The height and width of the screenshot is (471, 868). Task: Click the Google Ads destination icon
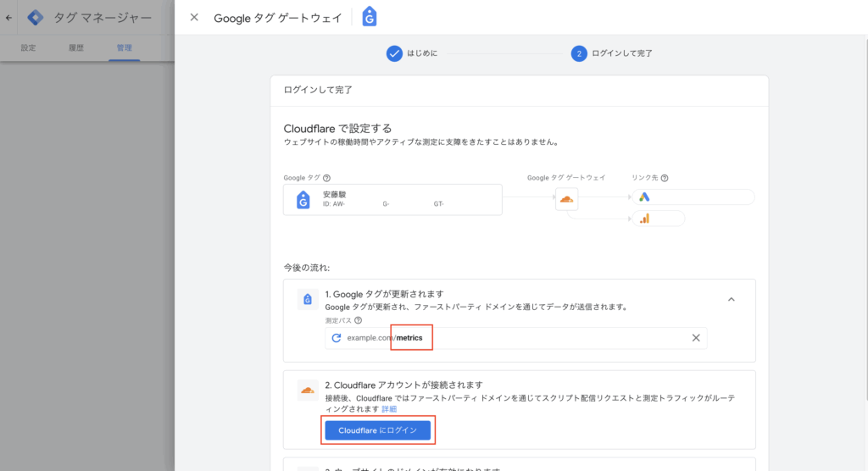point(644,197)
